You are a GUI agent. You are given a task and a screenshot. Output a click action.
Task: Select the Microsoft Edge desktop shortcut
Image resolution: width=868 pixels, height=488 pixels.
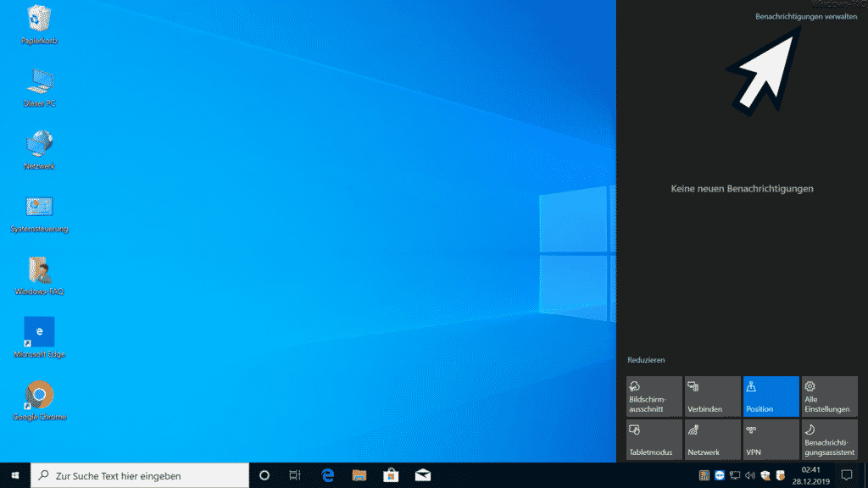(39, 338)
